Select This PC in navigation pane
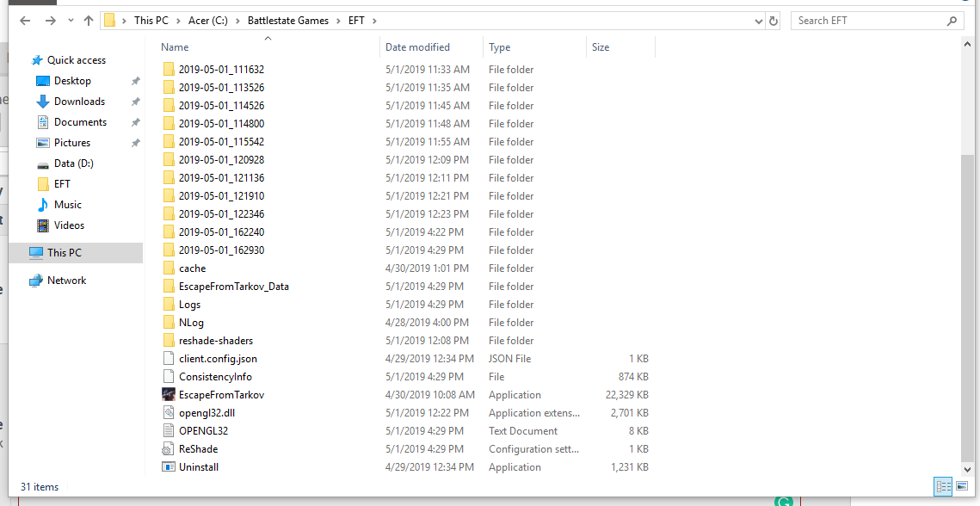The image size is (980, 506). click(x=65, y=253)
